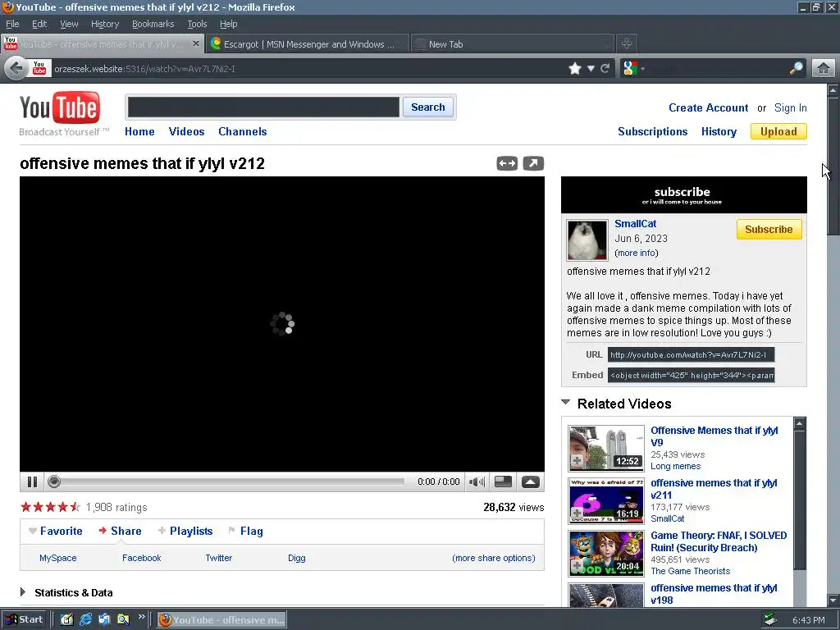The image size is (840, 630).
Task: Expand the Quick Launch overflow chevron
Action: (x=141, y=617)
